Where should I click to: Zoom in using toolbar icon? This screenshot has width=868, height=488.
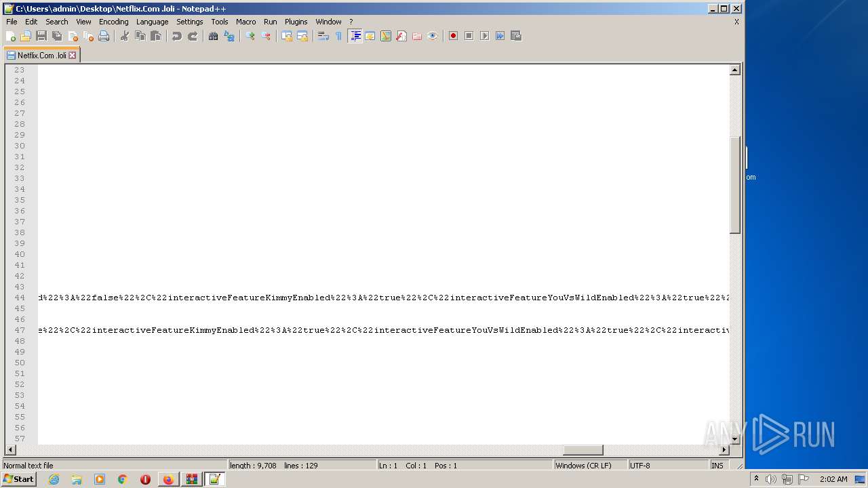[250, 36]
